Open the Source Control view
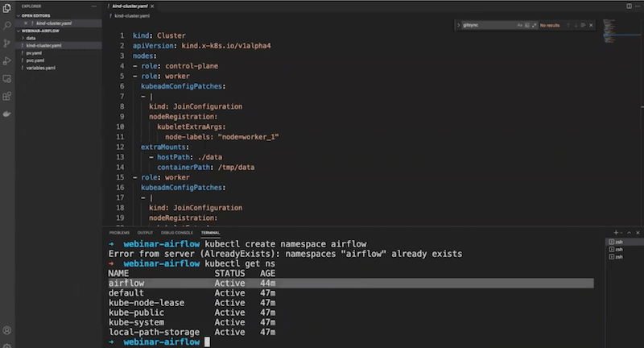This screenshot has height=348, width=644. [x=7, y=43]
